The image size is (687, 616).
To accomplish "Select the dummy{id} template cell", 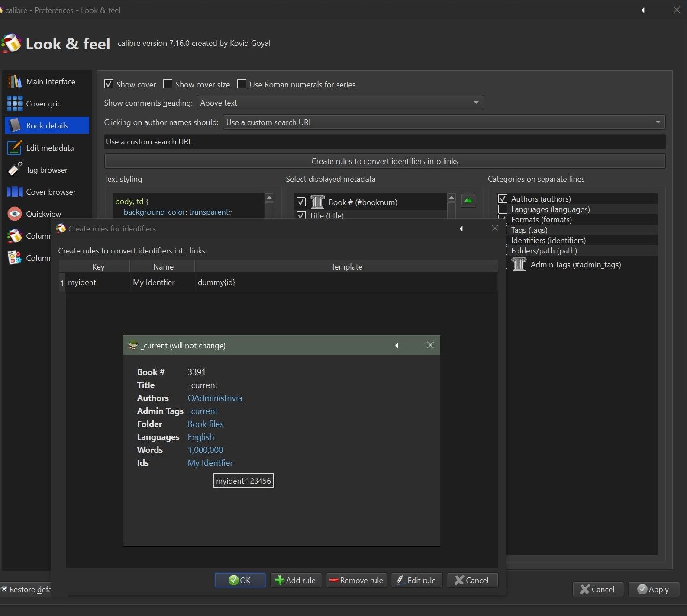I will click(346, 282).
